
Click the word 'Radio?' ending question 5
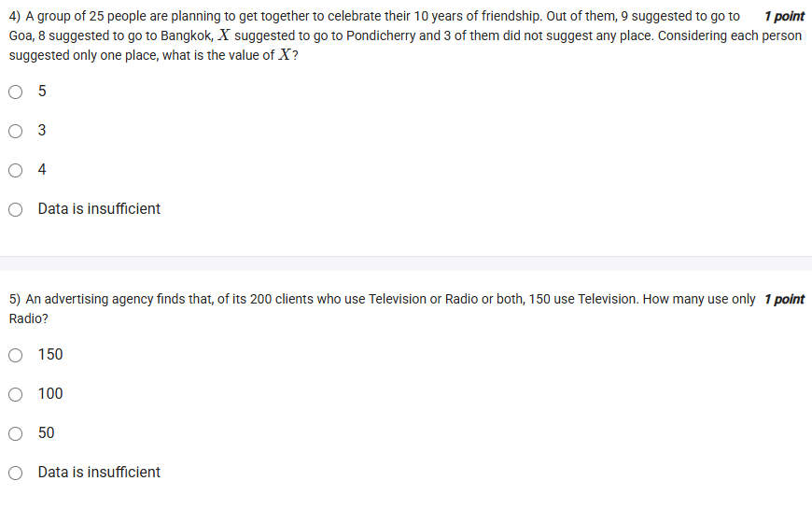point(29,318)
